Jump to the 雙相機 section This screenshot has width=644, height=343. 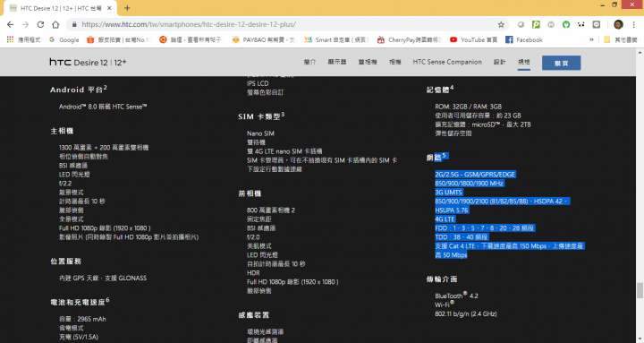coord(368,62)
